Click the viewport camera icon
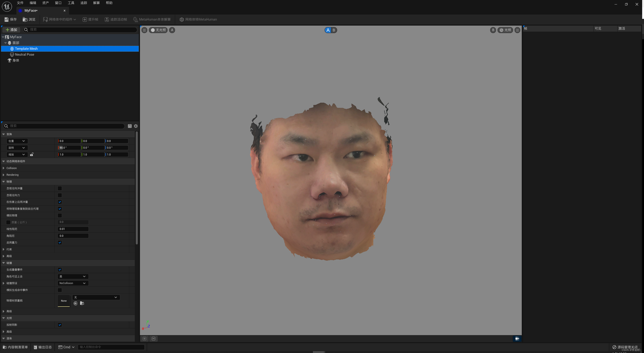The image size is (644, 353). coord(517,338)
